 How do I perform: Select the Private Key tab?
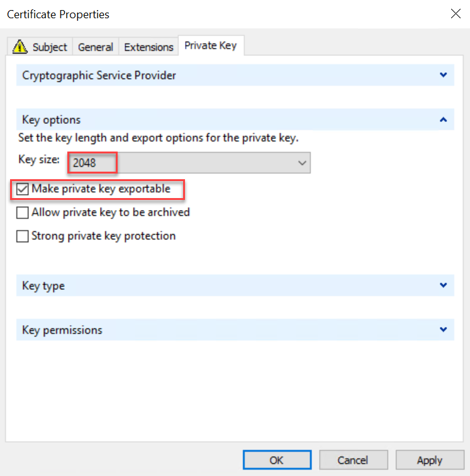point(210,46)
